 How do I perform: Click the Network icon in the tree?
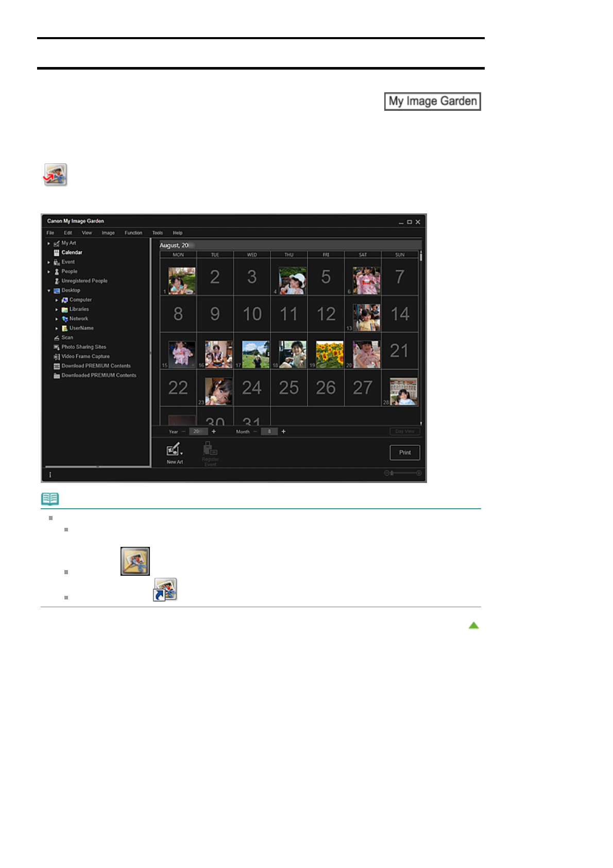click(65, 319)
